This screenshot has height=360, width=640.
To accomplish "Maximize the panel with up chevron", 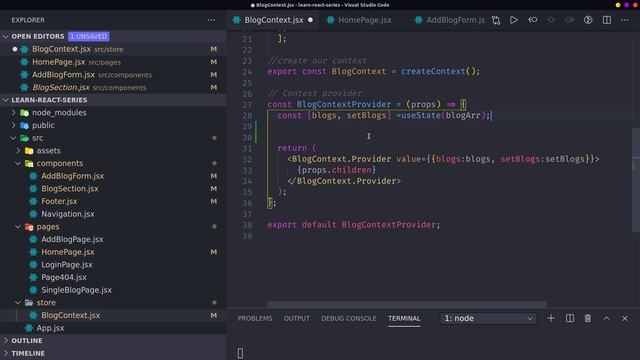I will point(607,318).
